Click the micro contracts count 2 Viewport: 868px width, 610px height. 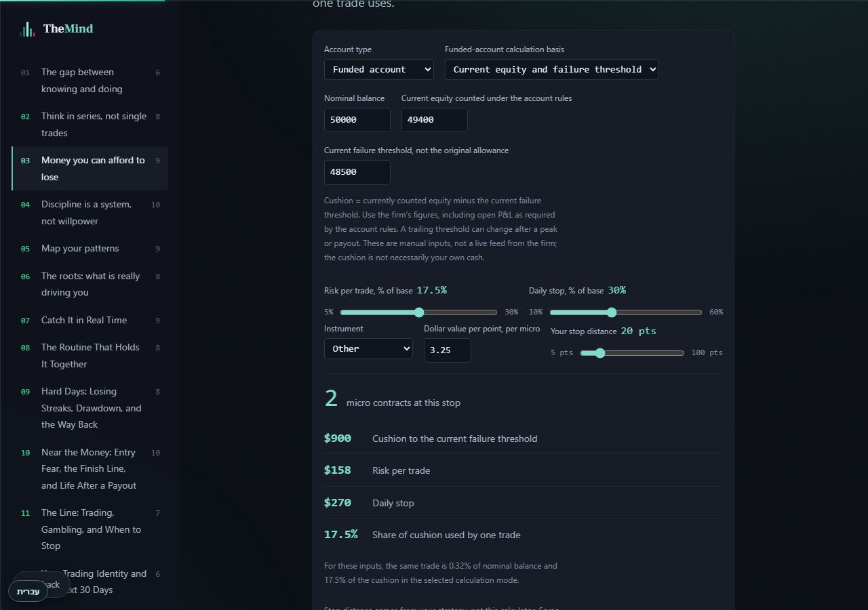coord(331,399)
